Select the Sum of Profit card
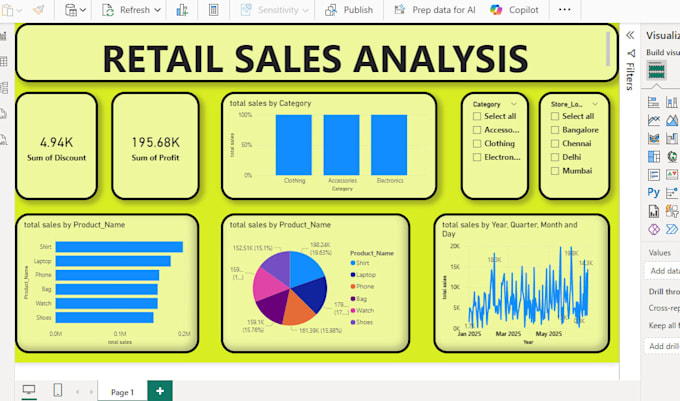 coord(155,146)
